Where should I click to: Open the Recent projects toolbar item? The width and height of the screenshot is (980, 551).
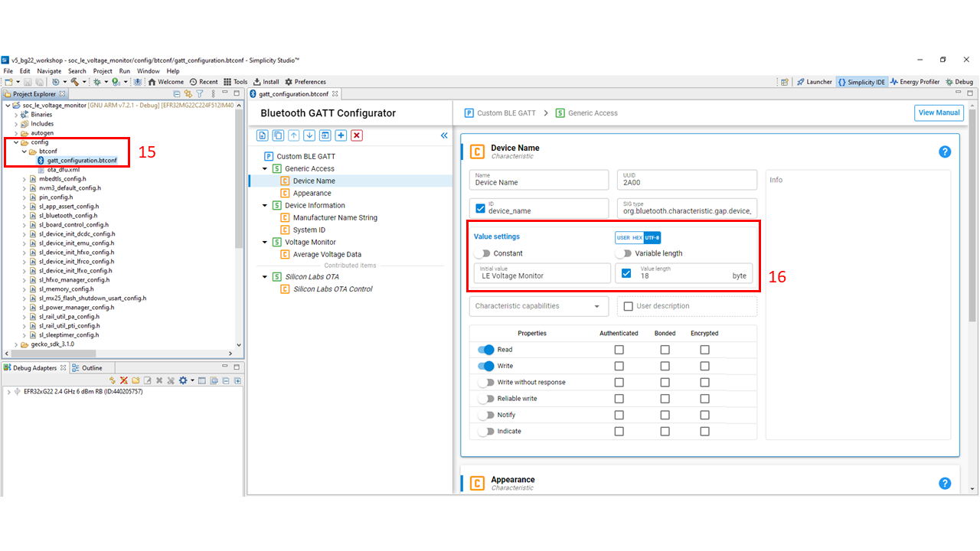click(x=204, y=82)
